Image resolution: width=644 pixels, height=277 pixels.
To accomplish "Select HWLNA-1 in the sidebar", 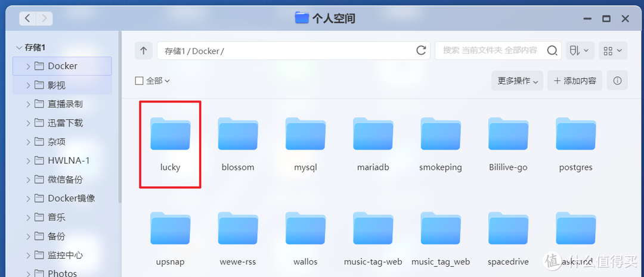I will [62, 161].
